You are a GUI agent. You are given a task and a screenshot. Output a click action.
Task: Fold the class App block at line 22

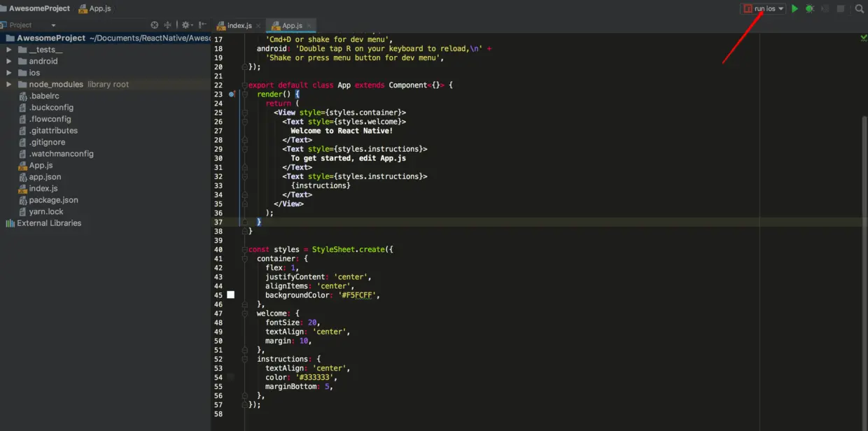pos(245,85)
